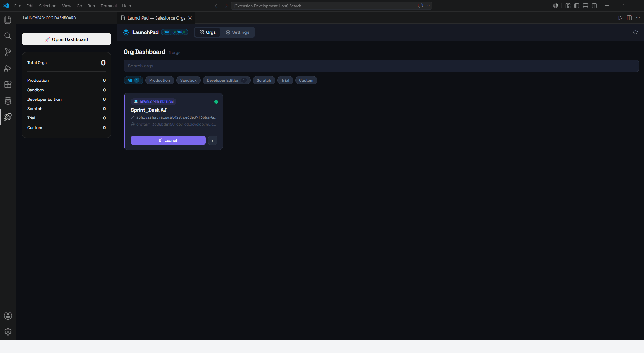Click the SALESFORCE badge next to LaunchPad

175,32
